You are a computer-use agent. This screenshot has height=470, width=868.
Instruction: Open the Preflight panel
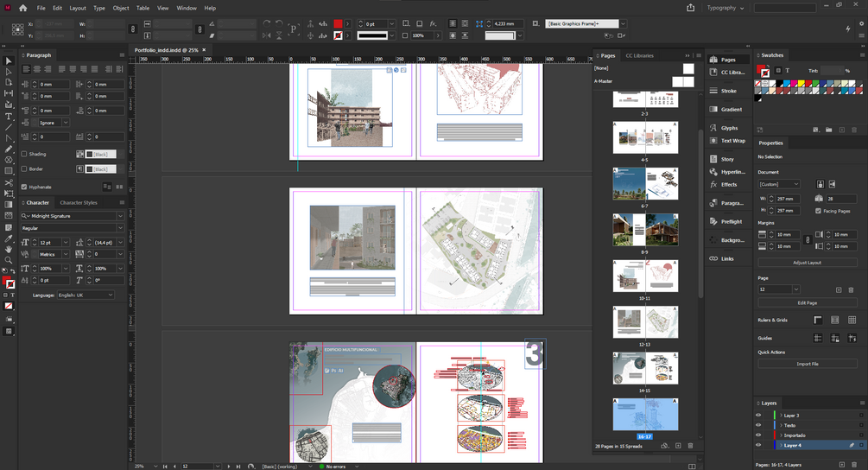731,222
